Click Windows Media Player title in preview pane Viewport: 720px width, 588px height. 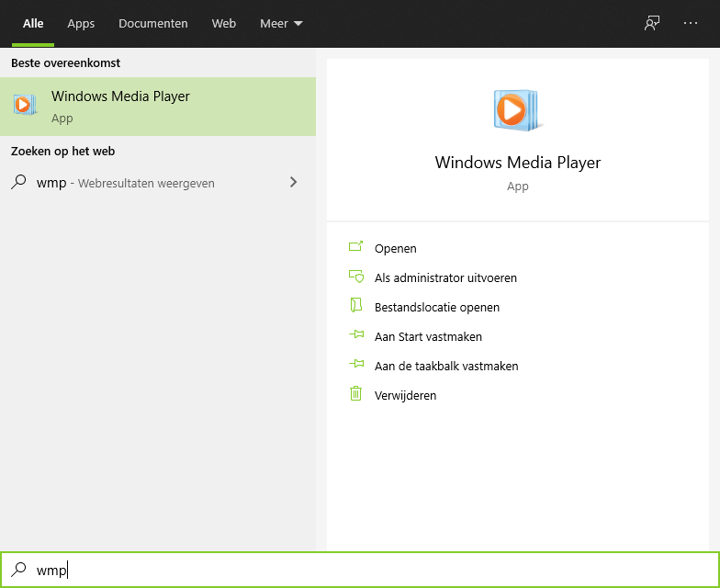518,163
